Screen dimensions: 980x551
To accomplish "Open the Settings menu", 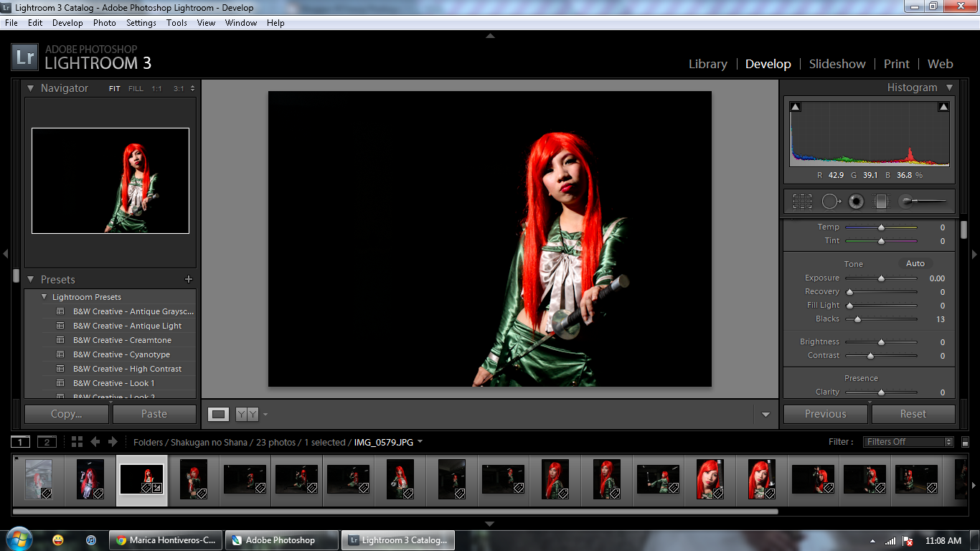I will click(141, 23).
